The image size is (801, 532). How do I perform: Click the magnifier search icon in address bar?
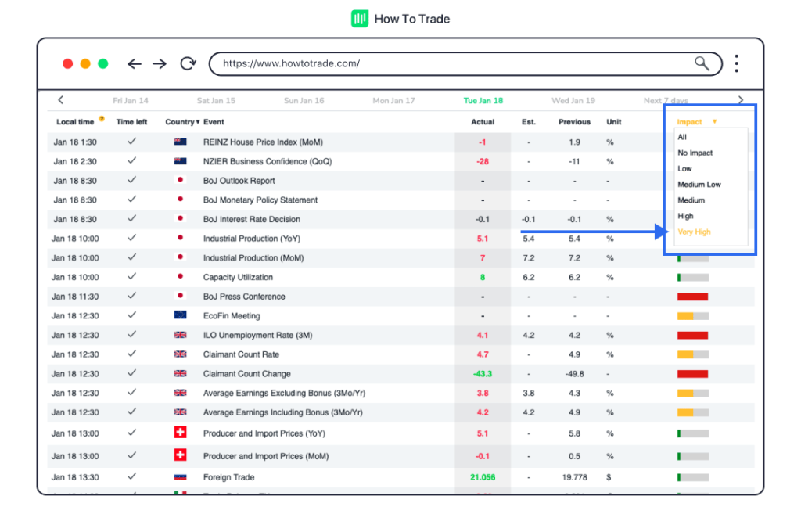coord(702,63)
